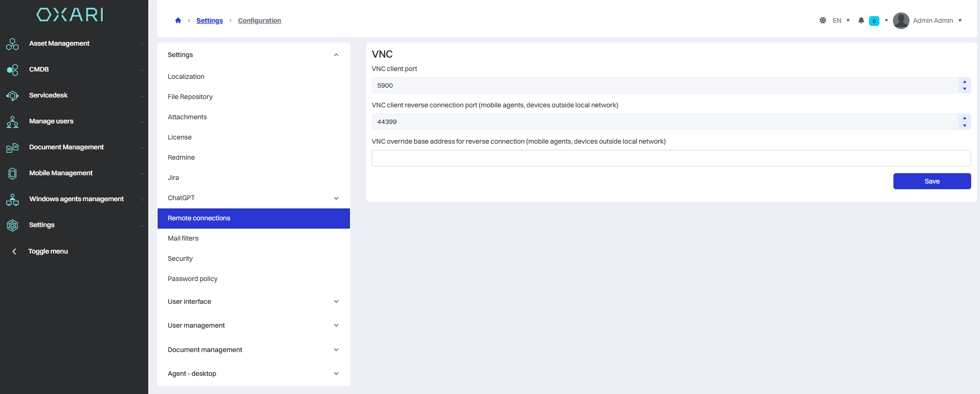Select Mail filters in settings list

pos(183,238)
